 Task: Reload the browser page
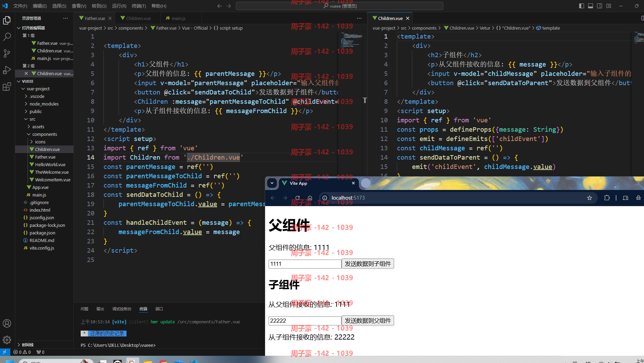pyautogui.click(x=298, y=198)
